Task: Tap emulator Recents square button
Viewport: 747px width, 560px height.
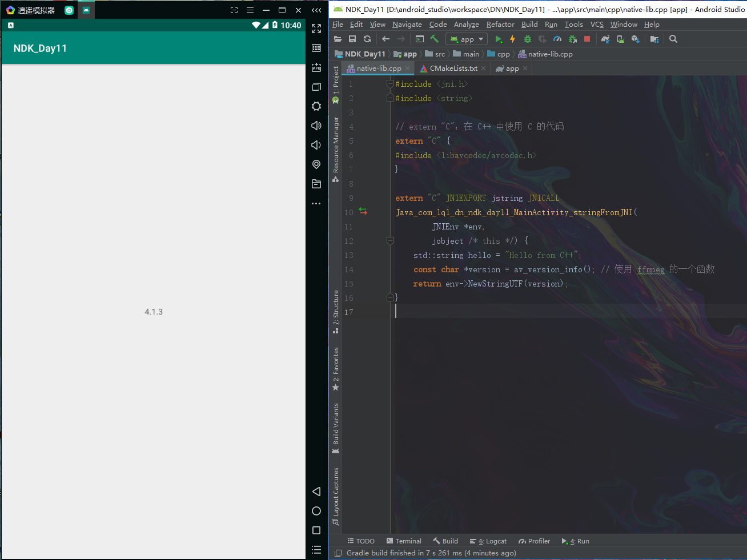Action: coord(316,530)
